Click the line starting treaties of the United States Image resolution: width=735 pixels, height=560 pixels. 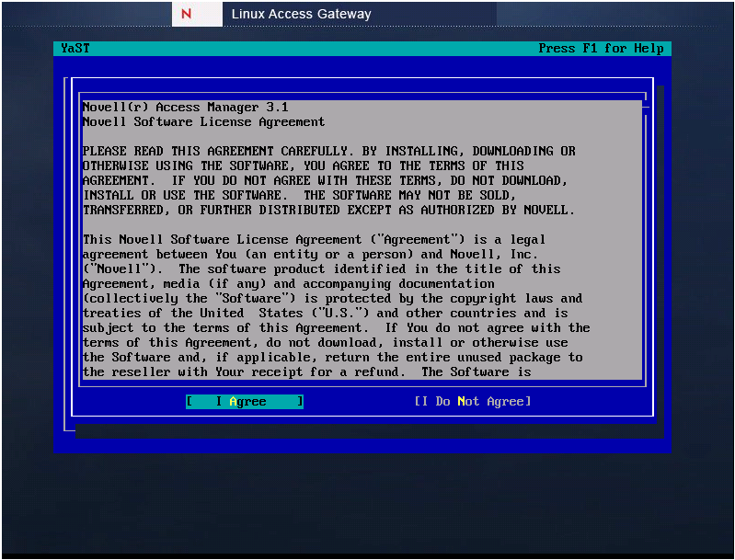click(325, 313)
